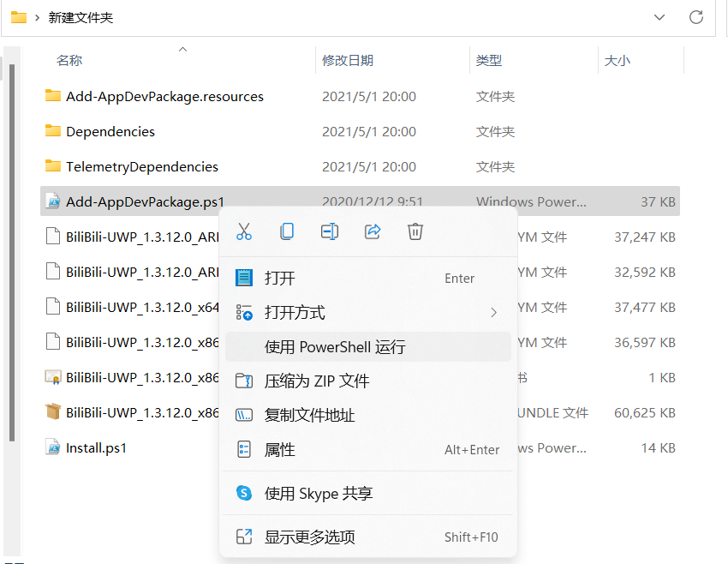Select the Install.ps1 file
The width and height of the screenshot is (728, 564).
pyautogui.click(x=96, y=448)
